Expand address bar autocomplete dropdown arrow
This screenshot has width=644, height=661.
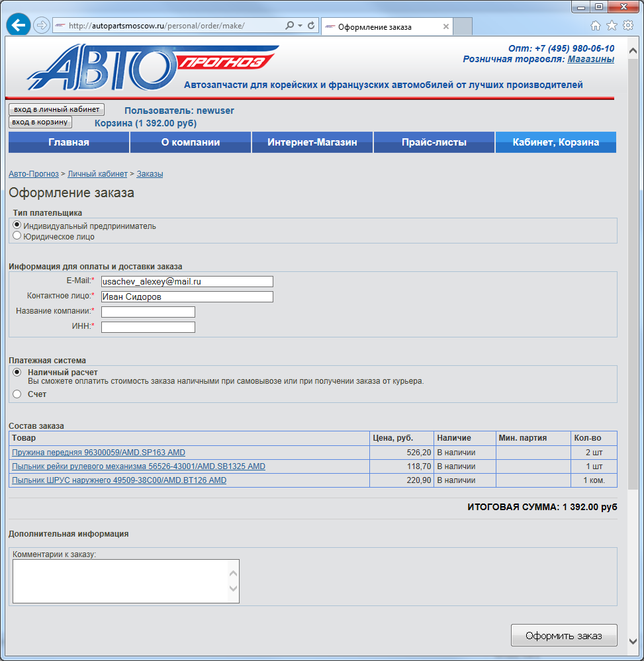[x=300, y=26]
